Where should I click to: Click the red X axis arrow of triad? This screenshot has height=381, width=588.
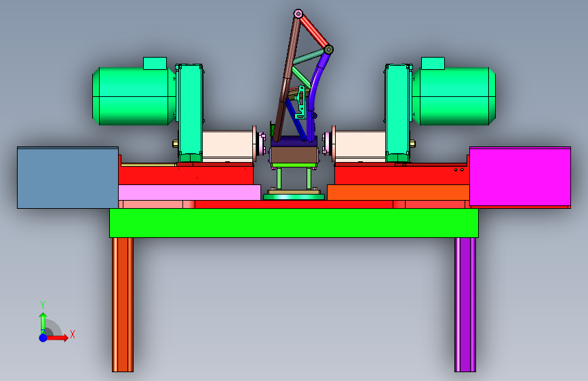(58, 338)
